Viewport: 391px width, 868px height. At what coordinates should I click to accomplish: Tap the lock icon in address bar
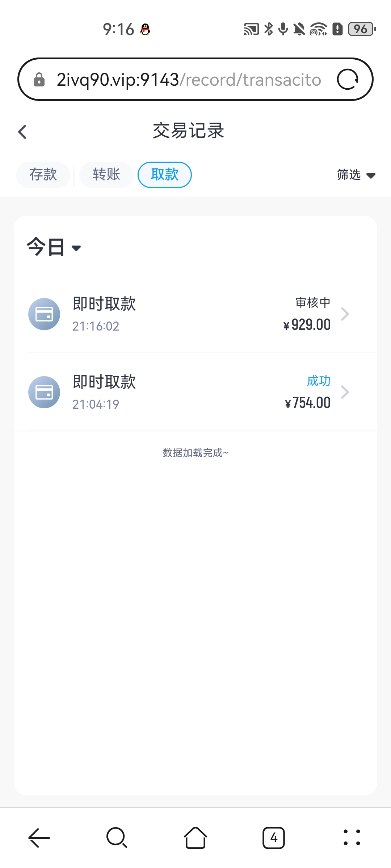(39, 80)
